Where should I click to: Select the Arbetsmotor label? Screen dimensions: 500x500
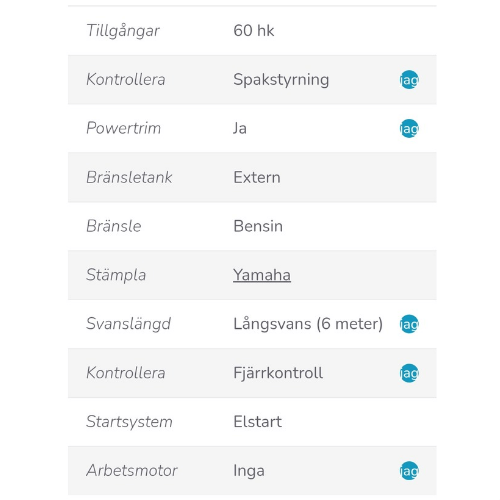(132, 471)
